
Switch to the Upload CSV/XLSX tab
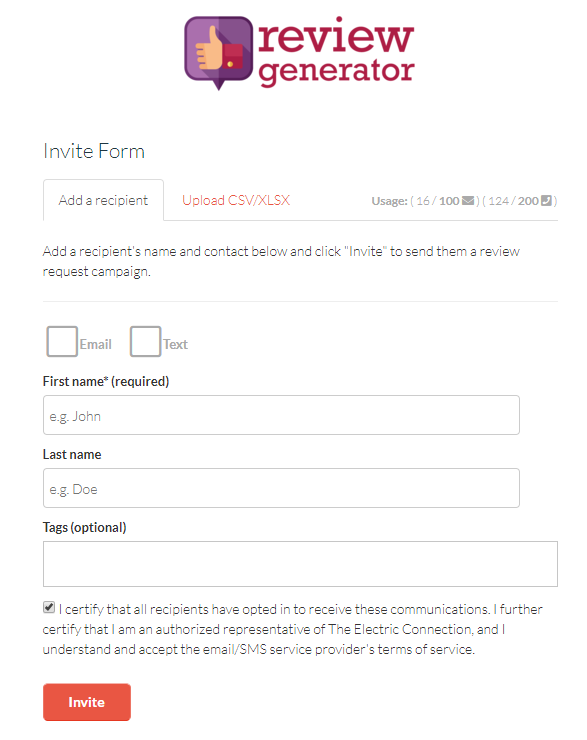(x=236, y=200)
